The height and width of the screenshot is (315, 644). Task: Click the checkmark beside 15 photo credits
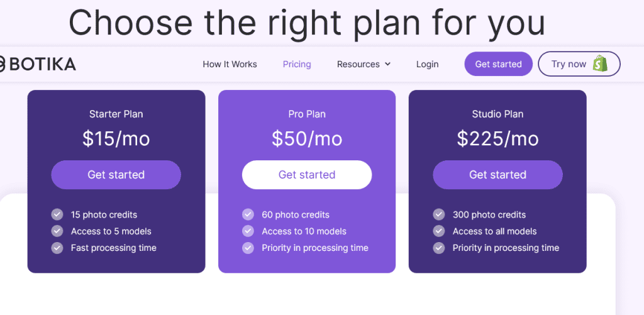click(x=57, y=214)
